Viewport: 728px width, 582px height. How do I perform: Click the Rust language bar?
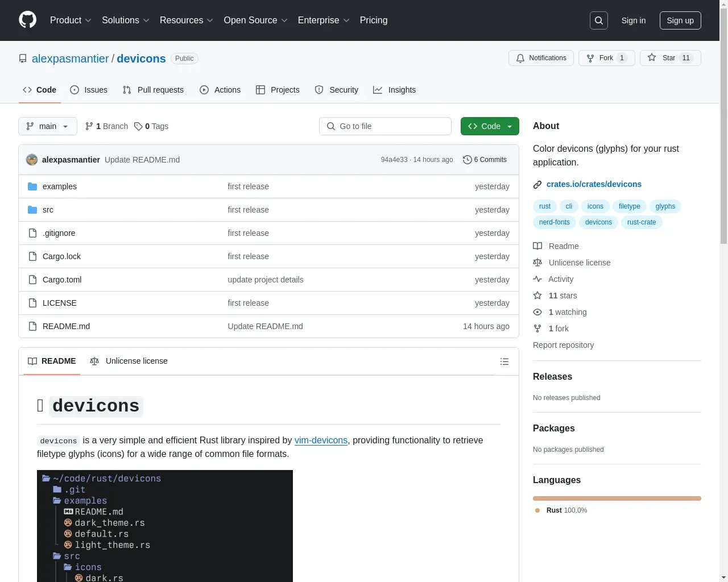pos(617,498)
